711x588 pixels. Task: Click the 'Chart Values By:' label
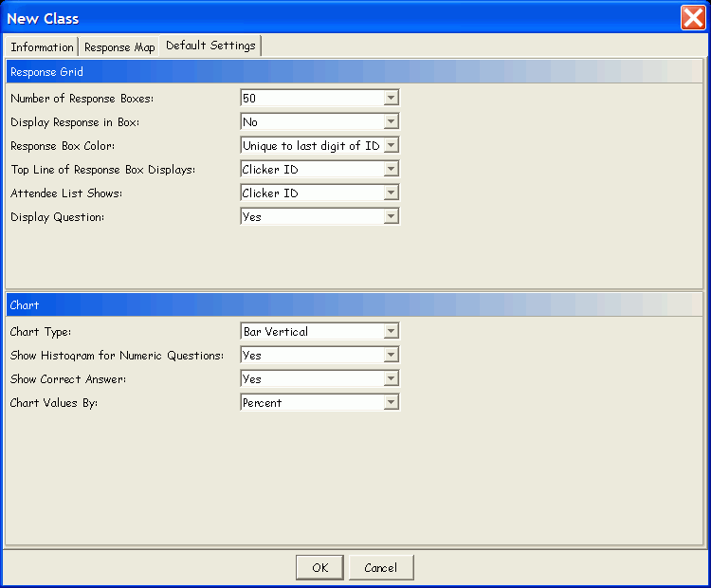point(53,403)
